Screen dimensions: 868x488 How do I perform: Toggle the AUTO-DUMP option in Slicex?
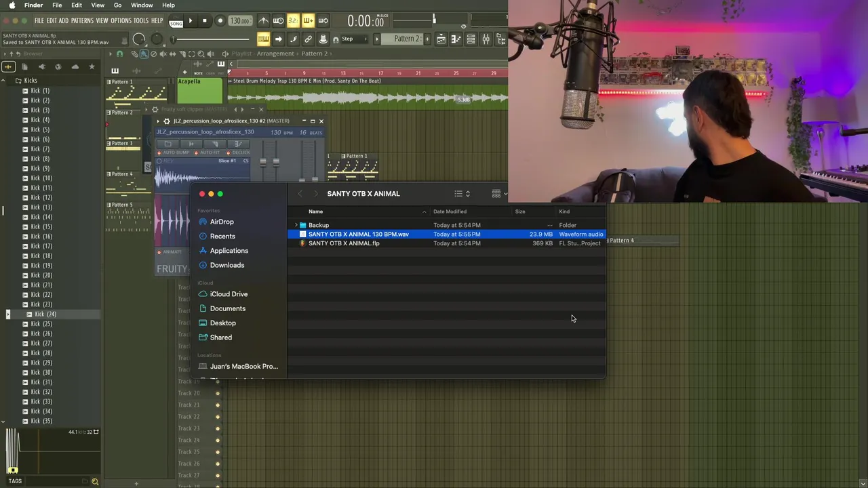pos(173,152)
